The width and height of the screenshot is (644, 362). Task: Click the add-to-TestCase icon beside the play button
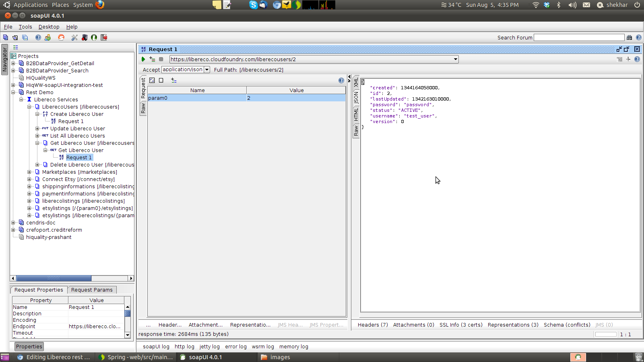[152, 59]
